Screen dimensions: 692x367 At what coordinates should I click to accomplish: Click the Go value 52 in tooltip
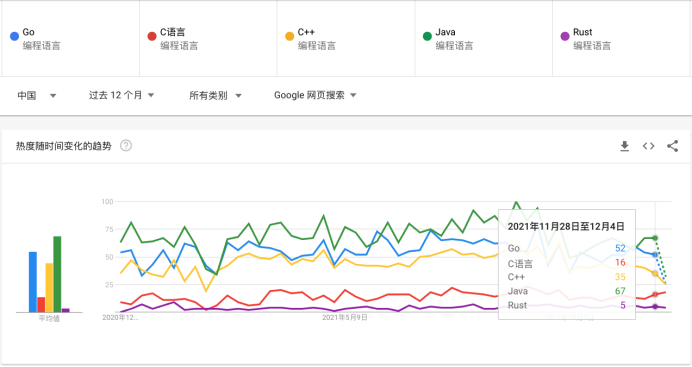pos(620,248)
